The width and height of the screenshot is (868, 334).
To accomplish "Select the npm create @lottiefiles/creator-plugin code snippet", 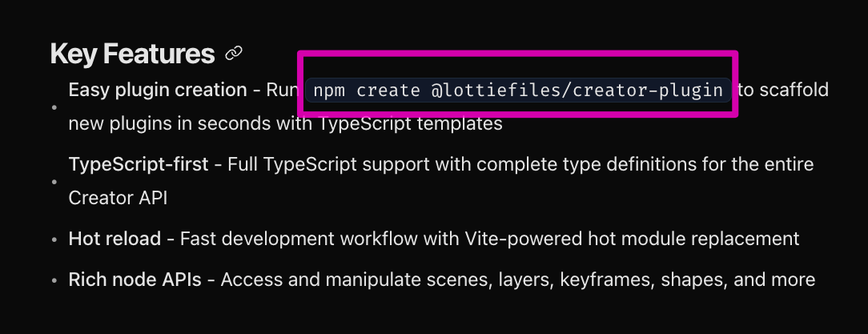I will point(518,90).
